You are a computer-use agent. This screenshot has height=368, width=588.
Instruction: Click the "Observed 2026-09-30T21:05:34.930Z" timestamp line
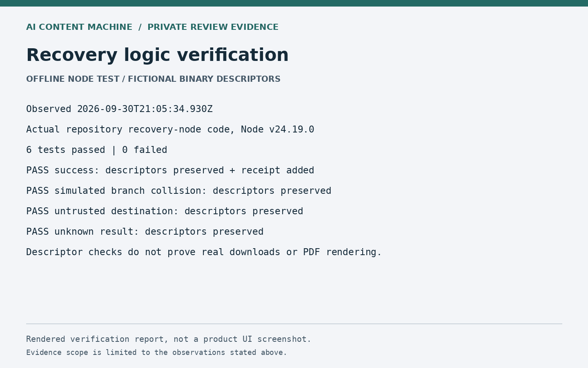[x=119, y=109]
